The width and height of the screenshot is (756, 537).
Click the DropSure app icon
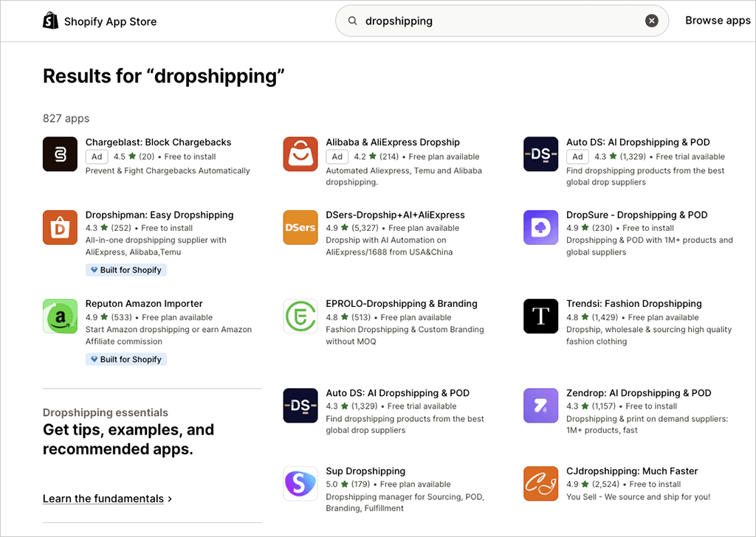pyautogui.click(x=541, y=227)
